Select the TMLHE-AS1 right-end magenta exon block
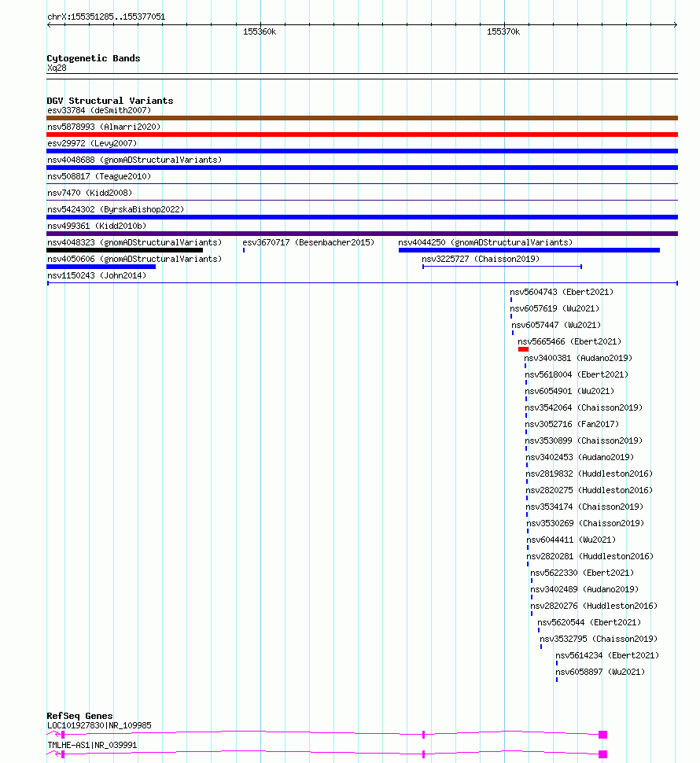The height and width of the screenshot is (763, 700). 602,754
